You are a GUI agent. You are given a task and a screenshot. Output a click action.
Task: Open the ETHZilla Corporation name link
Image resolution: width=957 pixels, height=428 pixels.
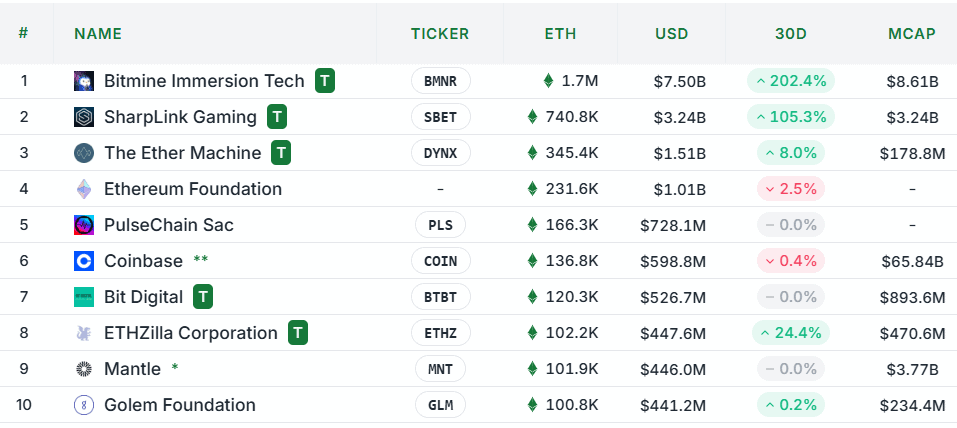[x=191, y=333]
